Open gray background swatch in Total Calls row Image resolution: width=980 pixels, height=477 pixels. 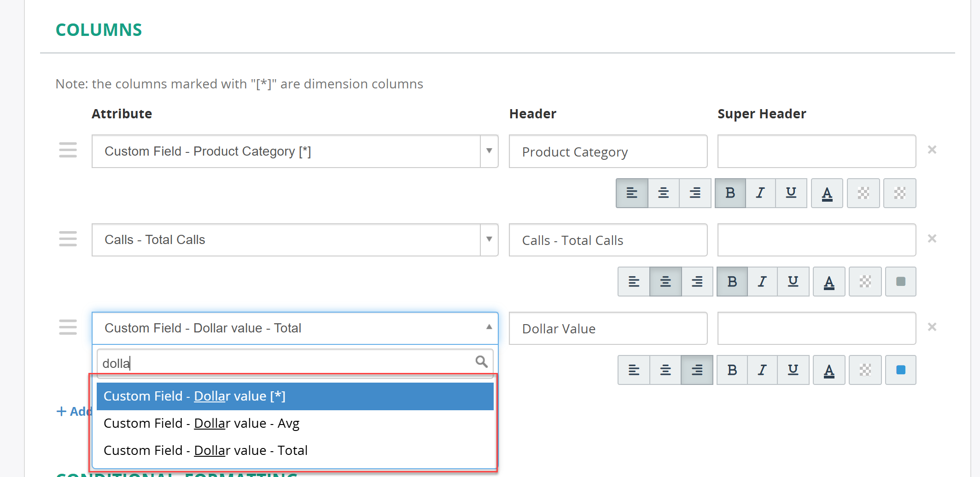click(x=901, y=281)
